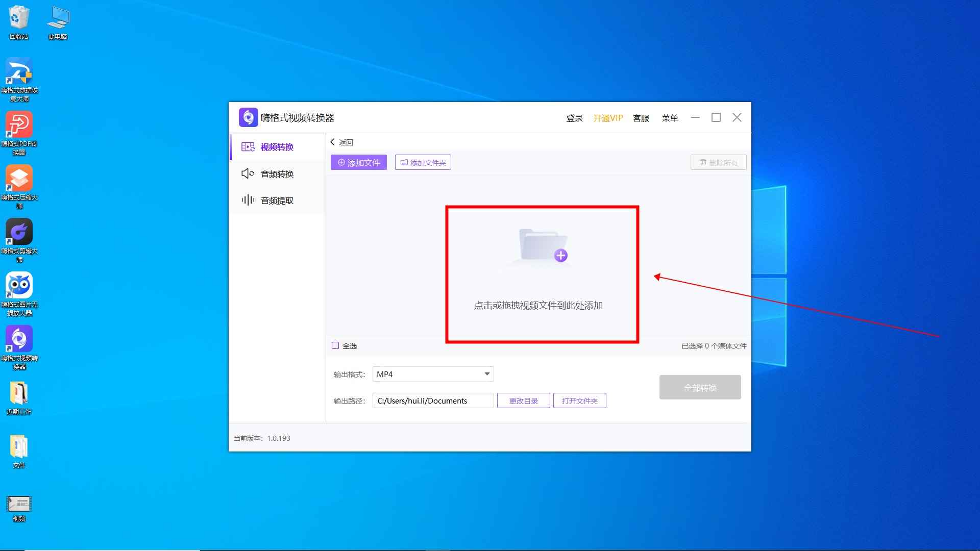980x551 pixels.
Task: Click the 更改目录 button
Action: click(523, 400)
